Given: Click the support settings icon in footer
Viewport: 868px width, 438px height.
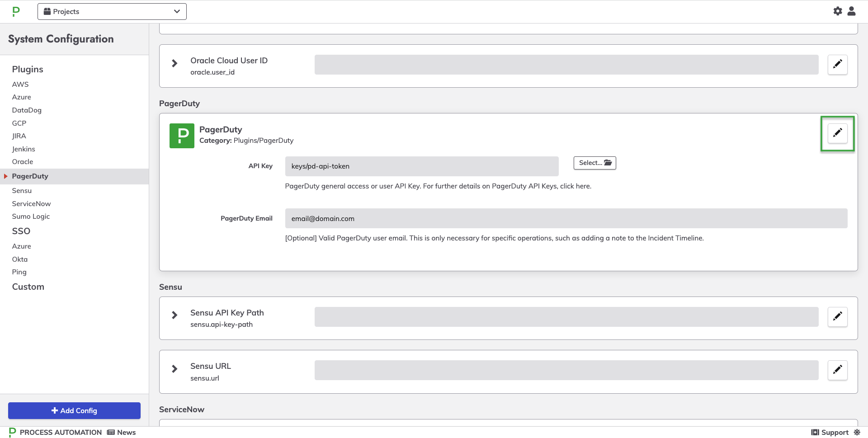Looking at the screenshot, I should click(857, 432).
